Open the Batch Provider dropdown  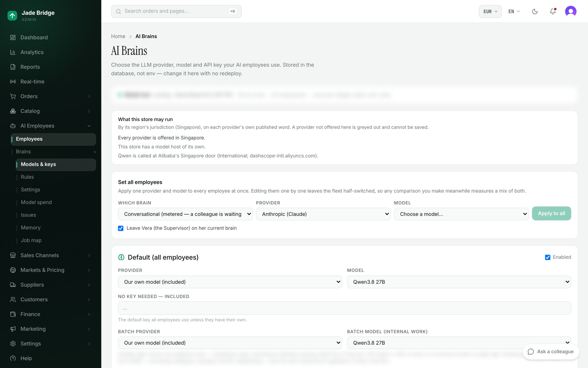[x=230, y=343]
